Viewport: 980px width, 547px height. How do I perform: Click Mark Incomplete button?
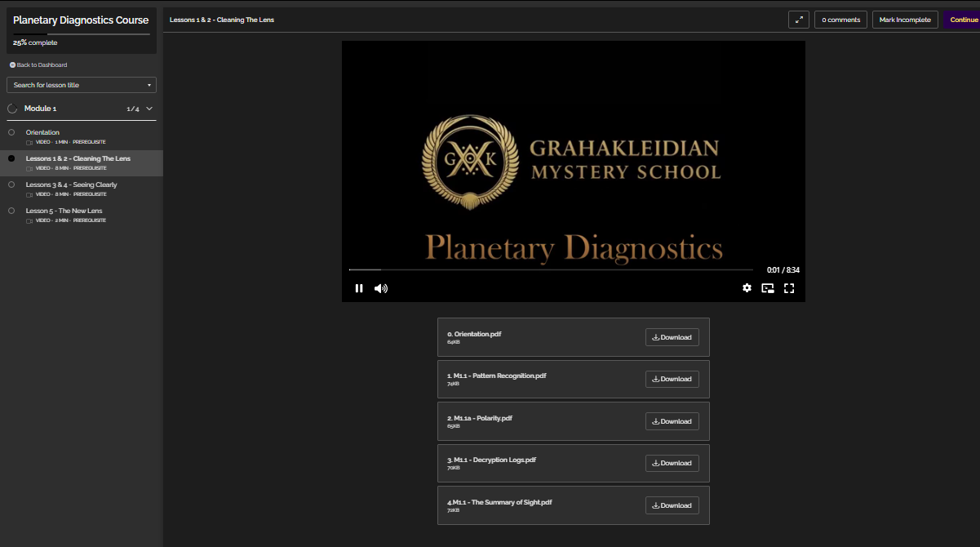pos(905,20)
